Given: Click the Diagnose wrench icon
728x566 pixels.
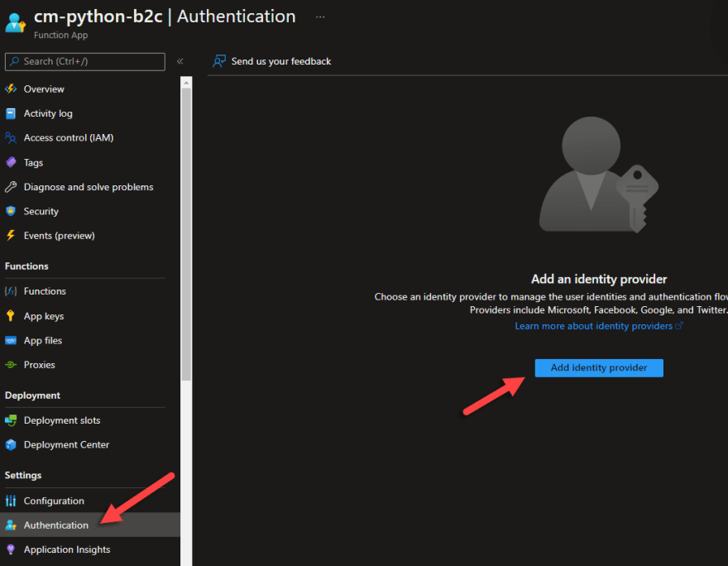Looking at the screenshot, I should pos(11,187).
